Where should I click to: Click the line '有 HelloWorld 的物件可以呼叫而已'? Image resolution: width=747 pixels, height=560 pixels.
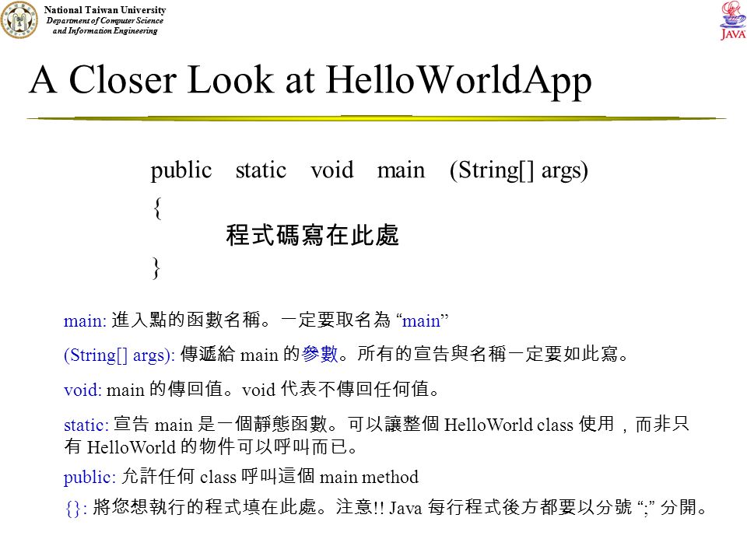coord(205,446)
